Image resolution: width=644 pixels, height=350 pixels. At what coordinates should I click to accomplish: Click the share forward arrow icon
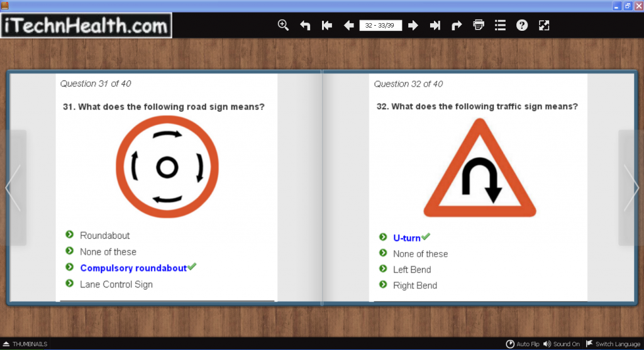[x=457, y=25]
